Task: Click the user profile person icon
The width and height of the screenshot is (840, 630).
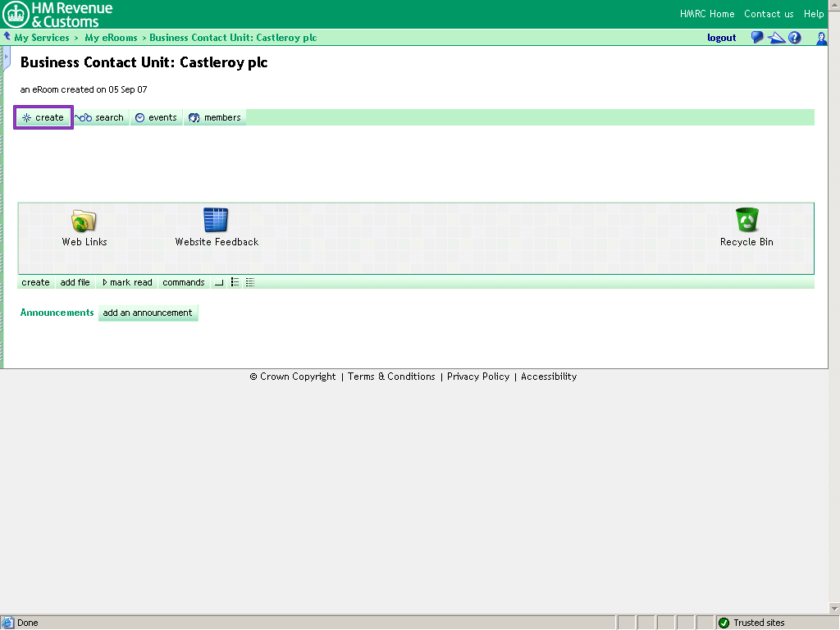Action: [821, 38]
